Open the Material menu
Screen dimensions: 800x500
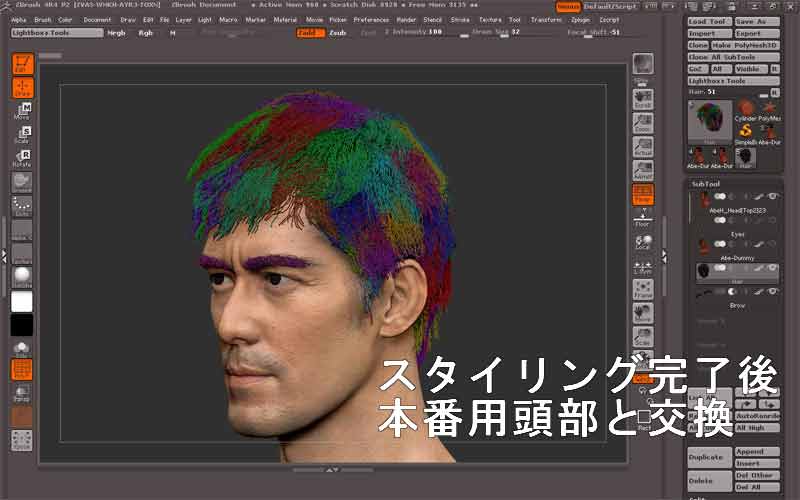[285, 20]
